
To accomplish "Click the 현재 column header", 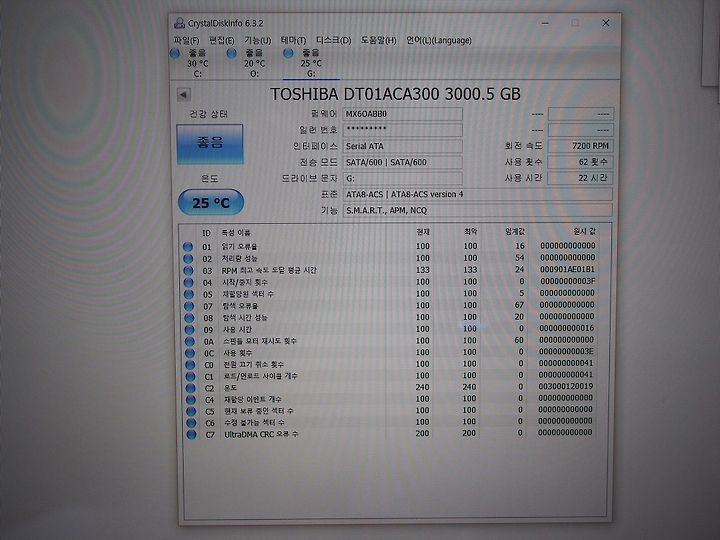I will 422,232.
